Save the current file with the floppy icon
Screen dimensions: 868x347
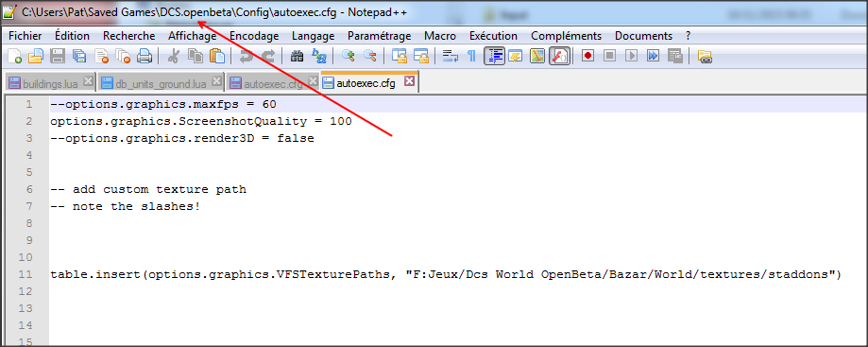59,56
